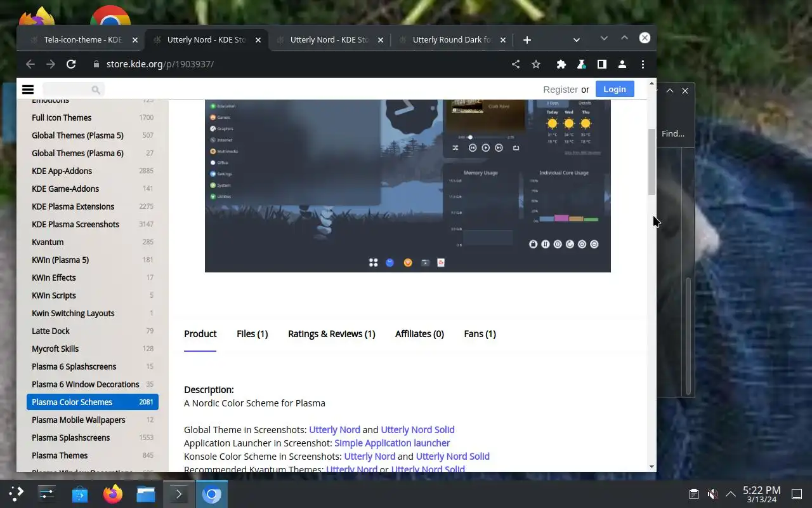Open the Affiliates (0) tab
Image resolution: width=812 pixels, height=508 pixels.
(419, 334)
